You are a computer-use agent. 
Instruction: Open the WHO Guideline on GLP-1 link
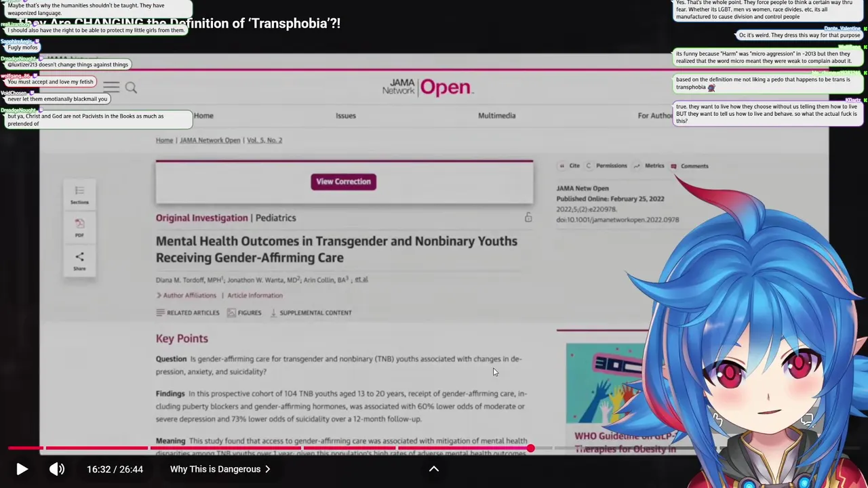tap(625, 443)
